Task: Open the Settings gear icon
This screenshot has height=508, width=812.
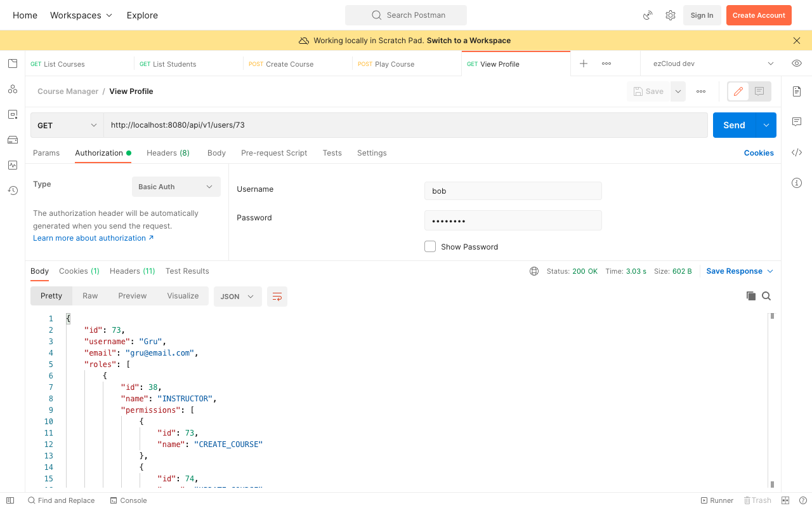Action: pos(671,15)
